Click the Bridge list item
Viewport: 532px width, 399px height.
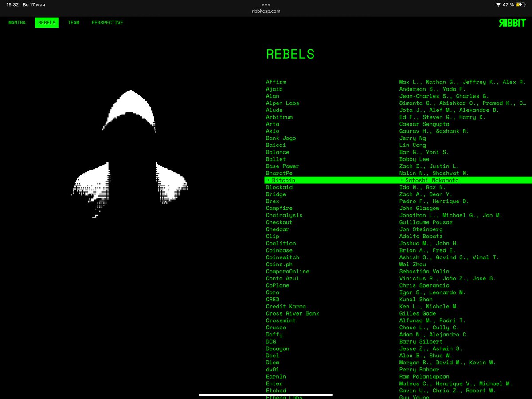pos(276,194)
